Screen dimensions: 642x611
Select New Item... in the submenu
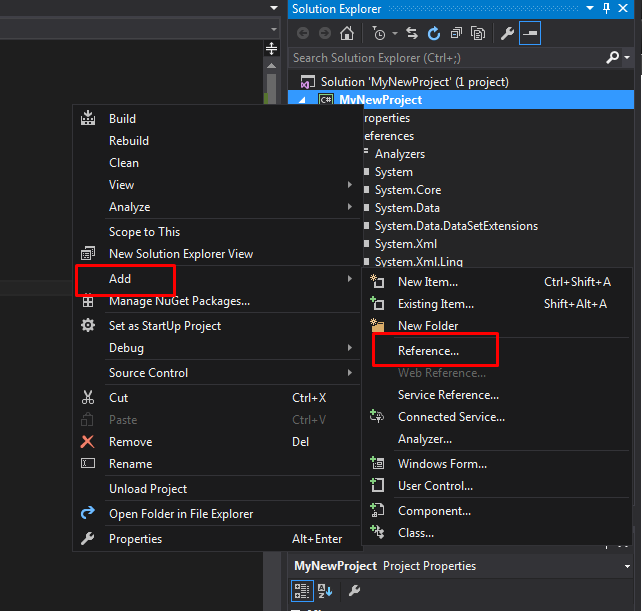[427, 282]
